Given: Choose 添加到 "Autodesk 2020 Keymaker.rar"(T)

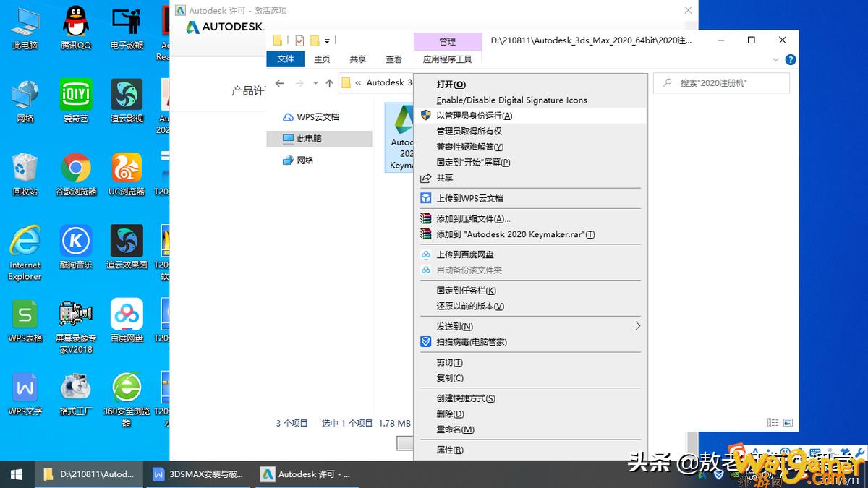Looking at the screenshot, I should pyautogui.click(x=530, y=234).
